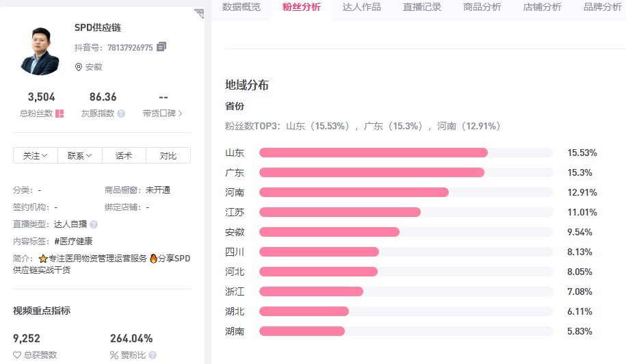Expand the 关注 dropdown button

point(36,156)
